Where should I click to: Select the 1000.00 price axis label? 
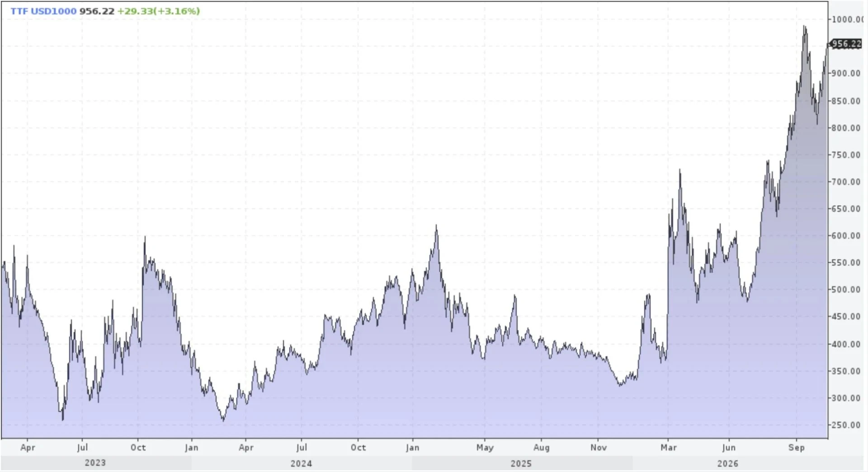847,19
